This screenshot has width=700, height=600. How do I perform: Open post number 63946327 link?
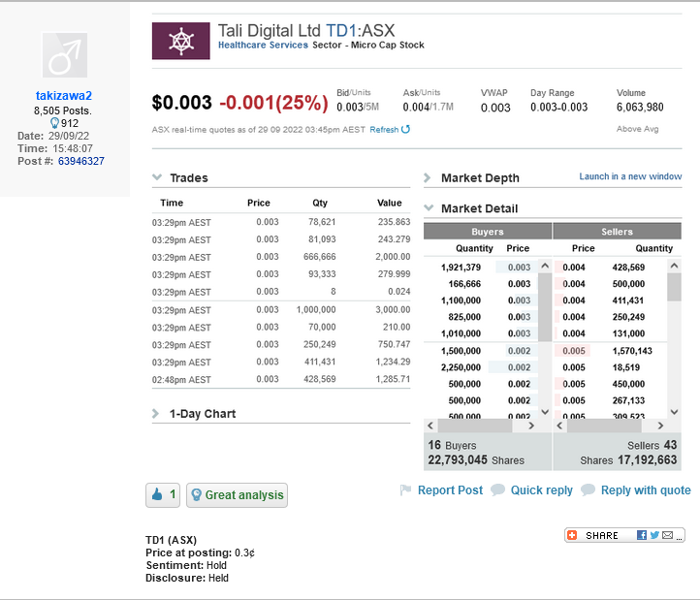pos(81,161)
